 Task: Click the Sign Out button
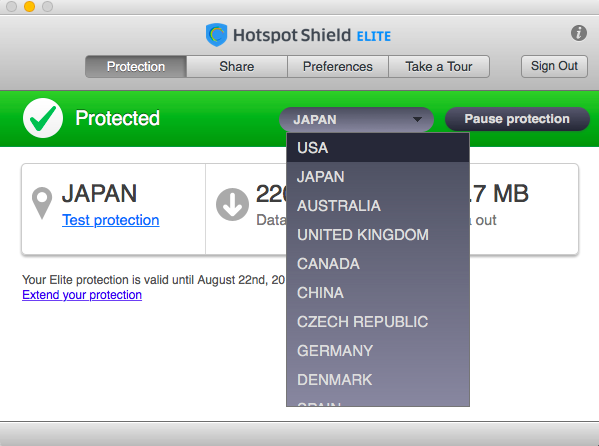[554, 66]
